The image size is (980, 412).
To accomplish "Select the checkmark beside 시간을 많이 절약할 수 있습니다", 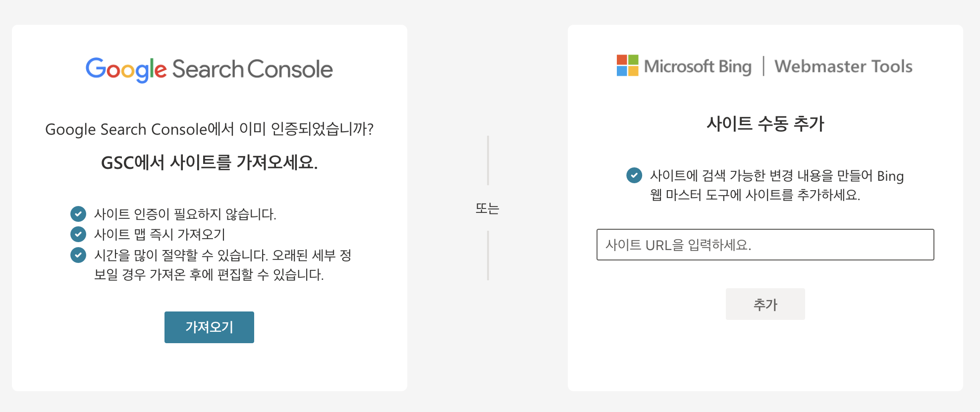I will [x=78, y=255].
